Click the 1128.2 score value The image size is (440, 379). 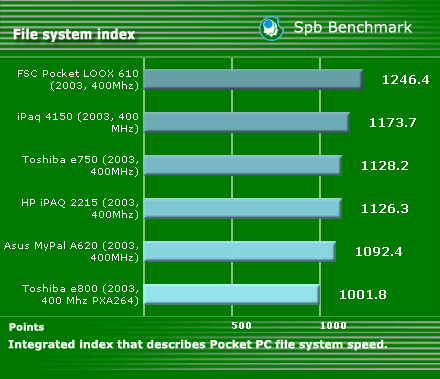click(385, 166)
